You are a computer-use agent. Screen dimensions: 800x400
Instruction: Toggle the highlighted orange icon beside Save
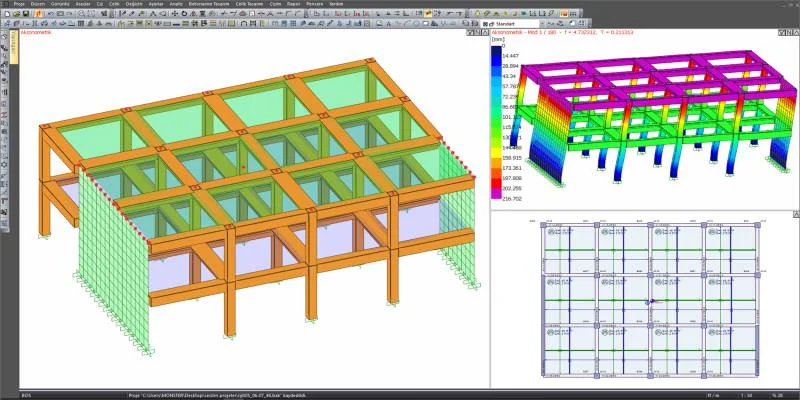point(38,13)
